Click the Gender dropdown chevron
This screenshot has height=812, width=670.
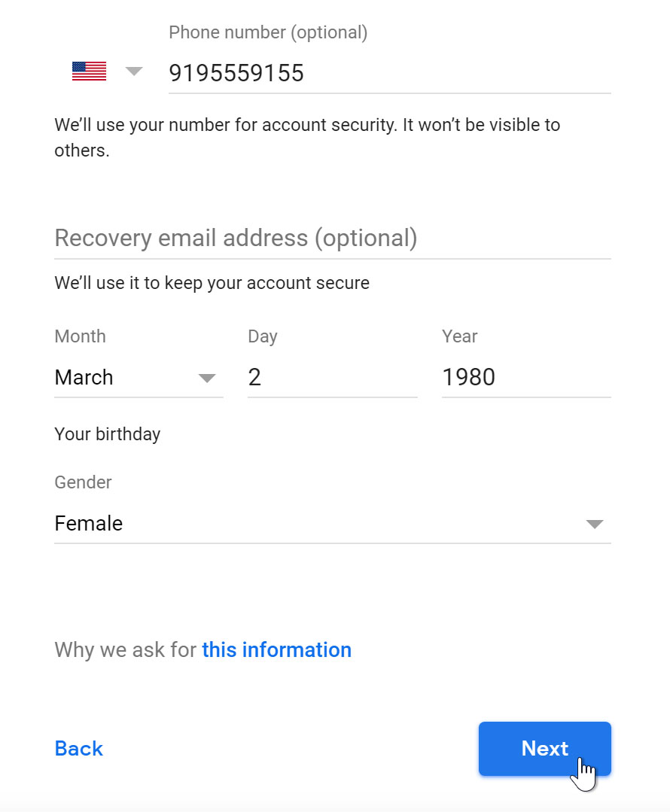pos(594,524)
